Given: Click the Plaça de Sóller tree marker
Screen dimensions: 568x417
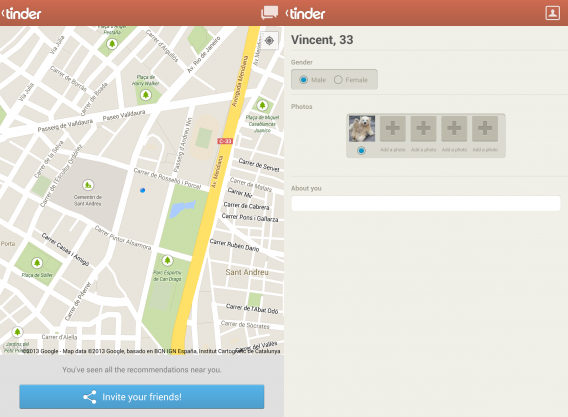Looking at the screenshot, I should coord(37,263).
